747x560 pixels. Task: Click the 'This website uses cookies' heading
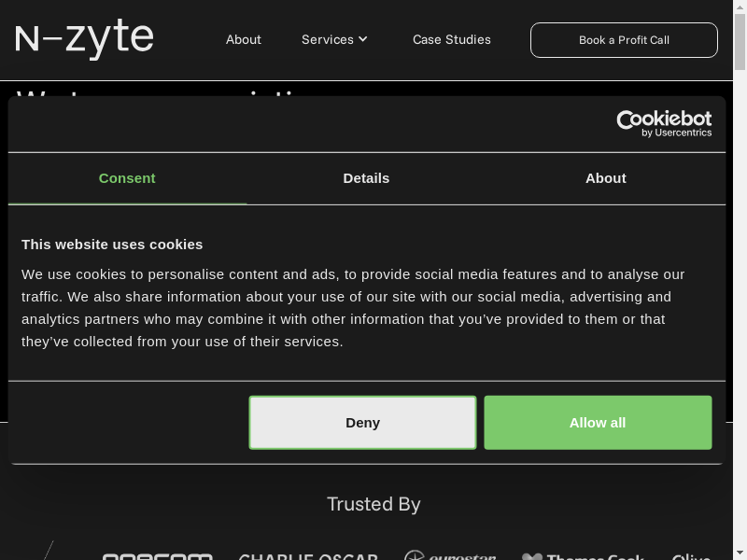pos(112,244)
